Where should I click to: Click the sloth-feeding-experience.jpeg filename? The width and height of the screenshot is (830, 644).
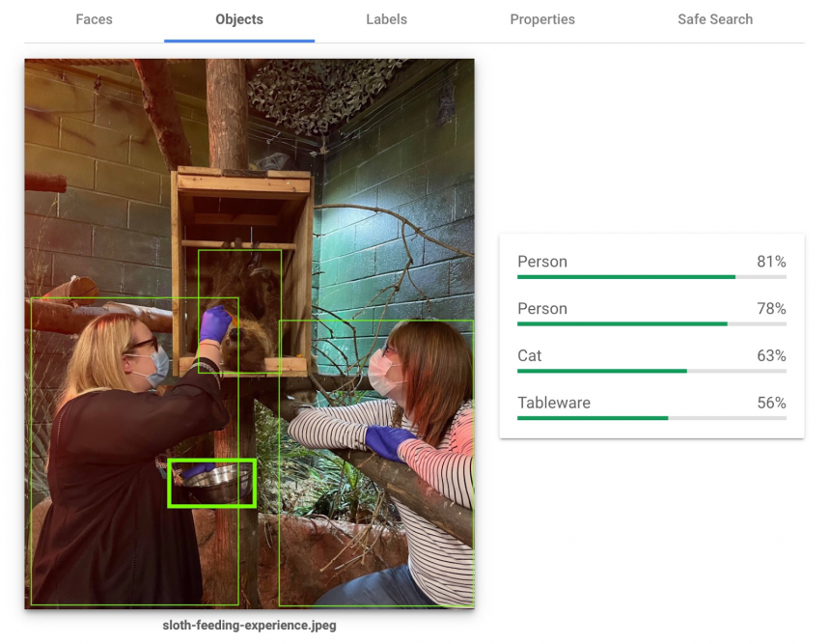[249, 625]
